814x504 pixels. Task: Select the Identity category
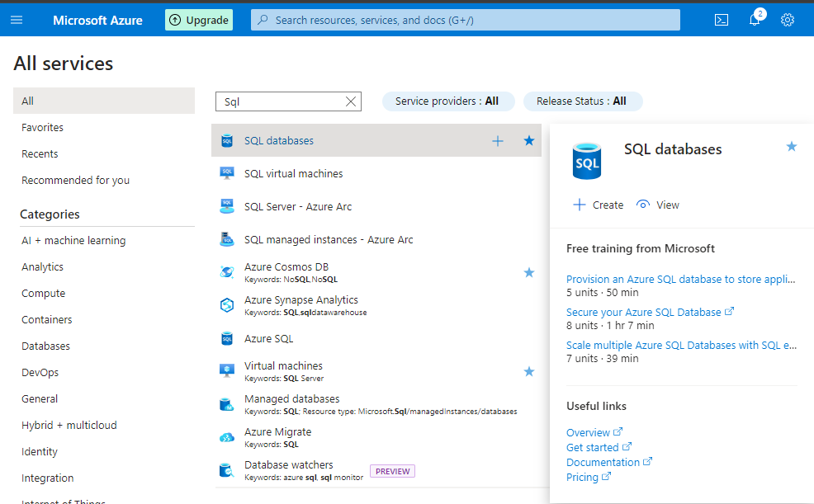click(x=40, y=452)
